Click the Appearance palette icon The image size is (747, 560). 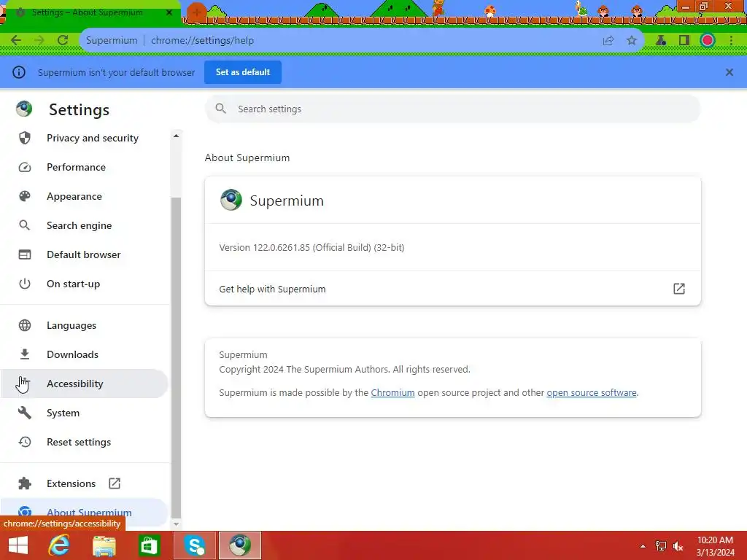pyautogui.click(x=25, y=196)
